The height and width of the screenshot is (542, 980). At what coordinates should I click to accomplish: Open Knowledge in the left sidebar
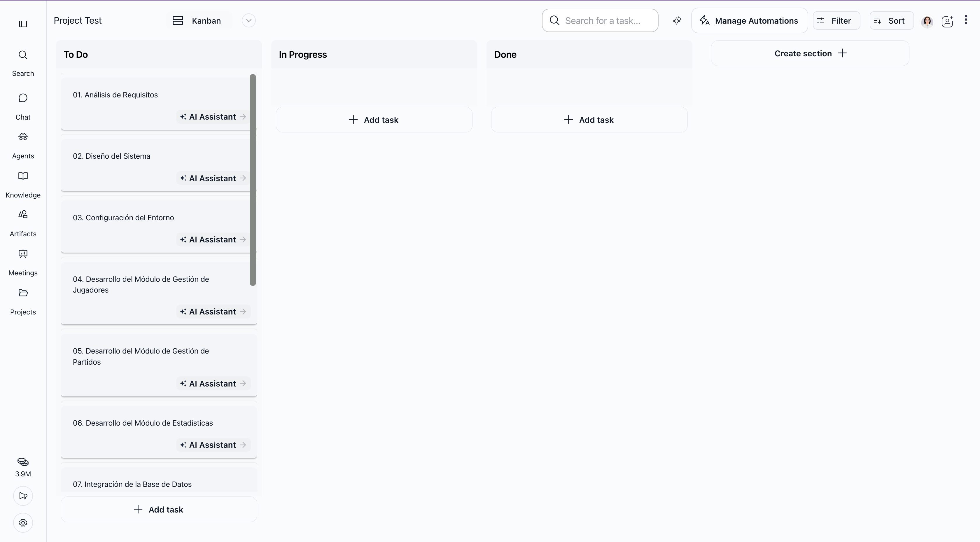[23, 185]
